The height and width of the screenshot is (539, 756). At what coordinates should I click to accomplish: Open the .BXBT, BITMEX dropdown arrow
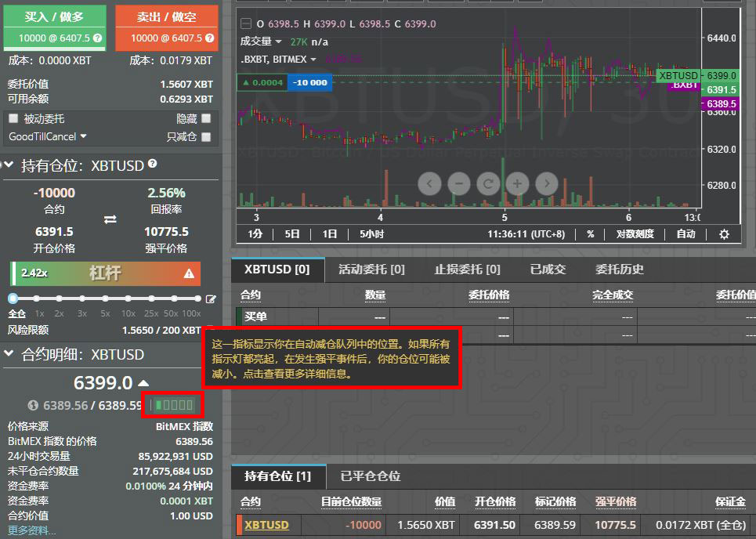pyautogui.click(x=313, y=60)
